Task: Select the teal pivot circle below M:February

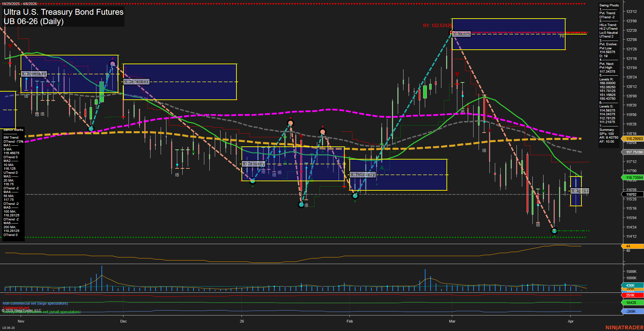Action: [x=355, y=196]
